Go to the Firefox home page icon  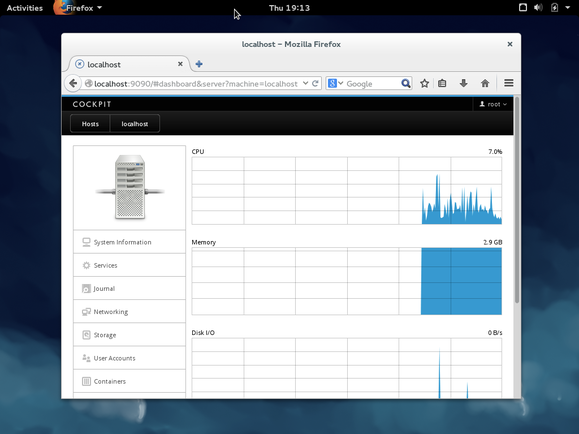[485, 83]
